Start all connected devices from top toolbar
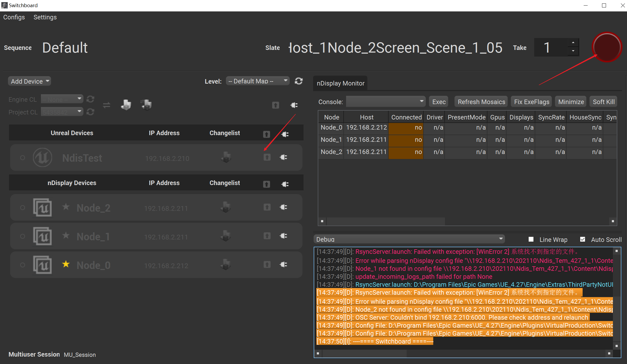Screen dimensions: 627x364 coord(276,105)
